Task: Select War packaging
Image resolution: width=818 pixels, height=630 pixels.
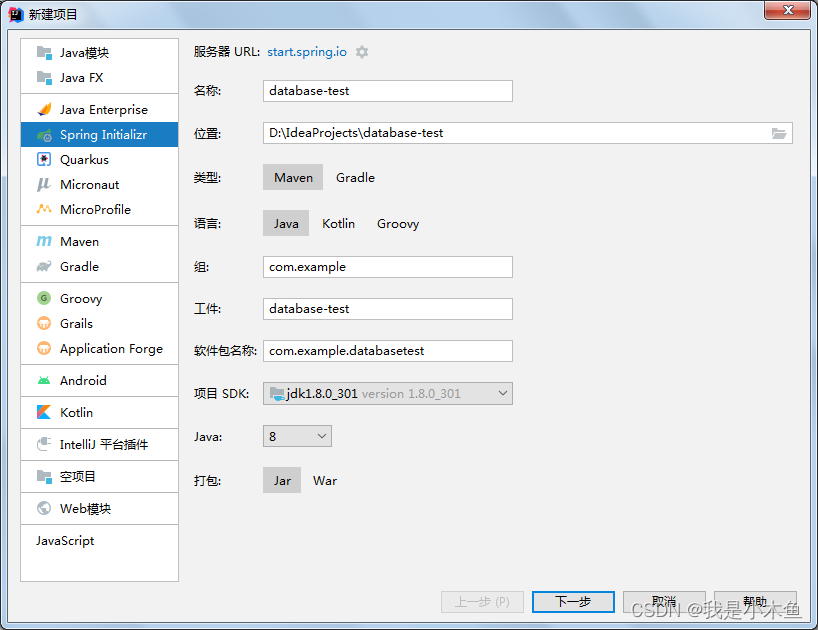Action: click(325, 480)
